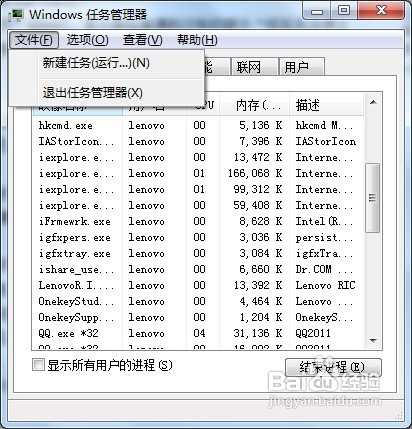
Task: Sort by the 描述 column header
Action: pyautogui.click(x=326, y=105)
